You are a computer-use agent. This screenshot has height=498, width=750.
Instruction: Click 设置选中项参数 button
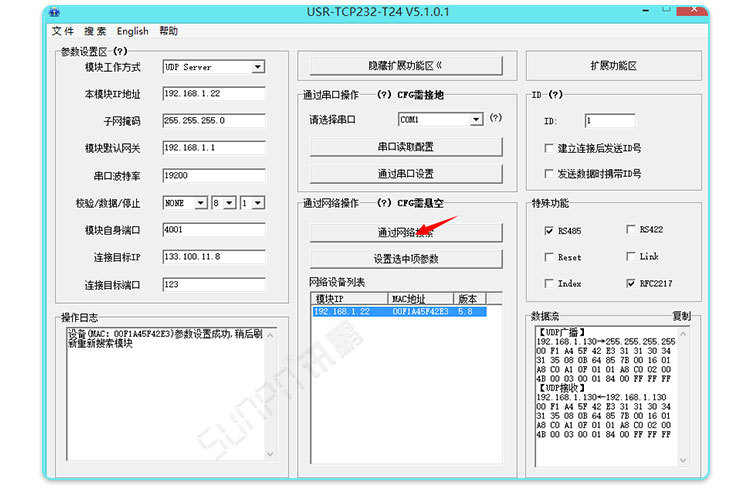[406, 259]
